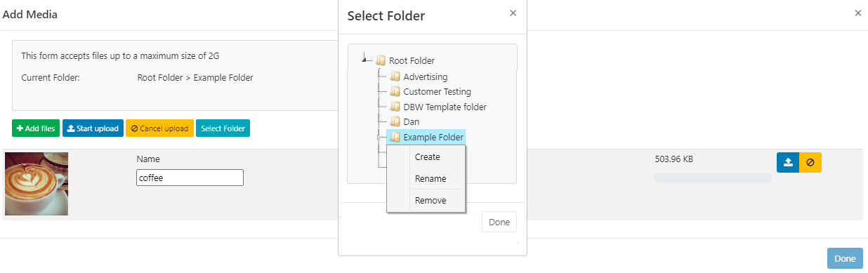Image resolution: width=868 pixels, height=273 pixels.
Task: Click the Current Folder label
Action: coord(51,78)
